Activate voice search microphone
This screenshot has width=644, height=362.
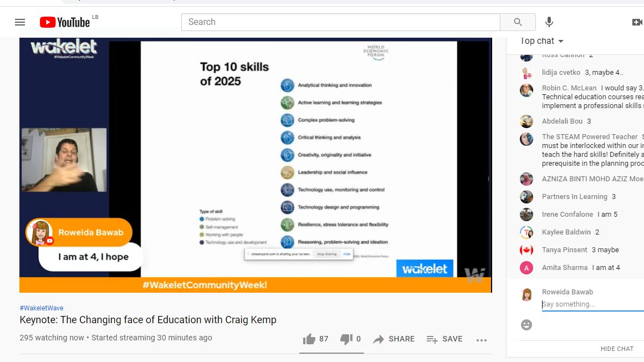tap(549, 22)
